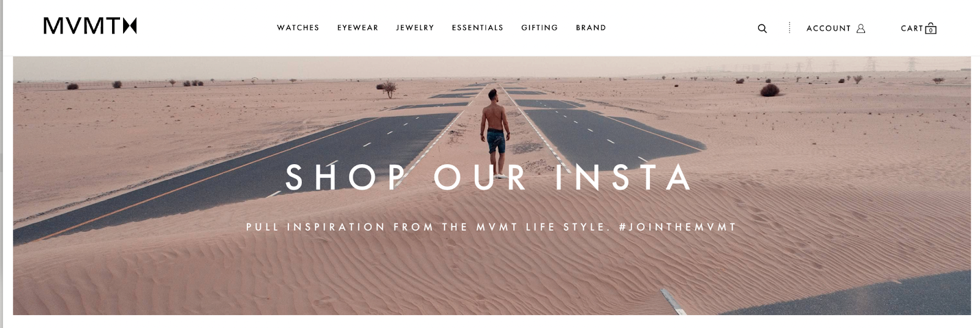This screenshot has width=980, height=328.
Task: Select Jewelry in the navigation bar
Action: click(x=415, y=28)
